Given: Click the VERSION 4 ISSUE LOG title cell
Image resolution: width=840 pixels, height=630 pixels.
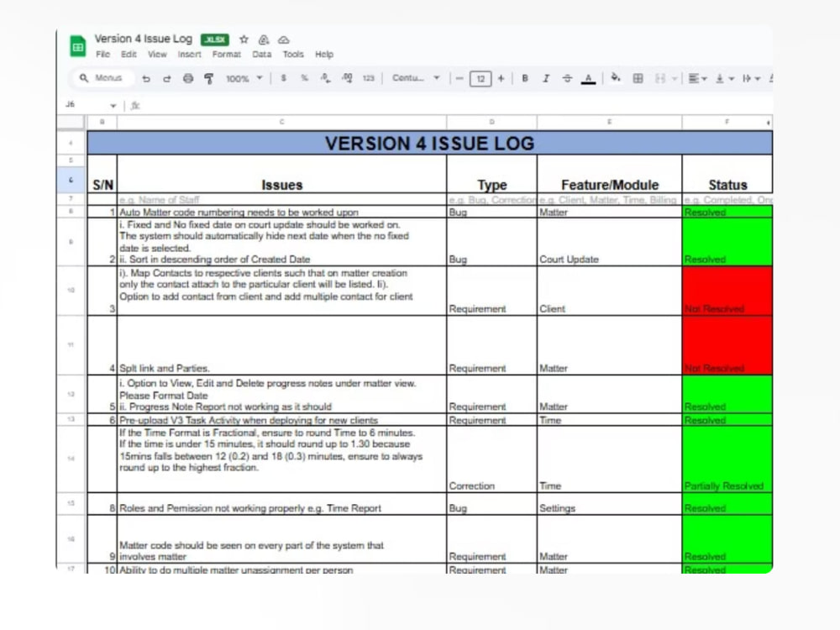Looking at the screenshot, I should [429, 143].
